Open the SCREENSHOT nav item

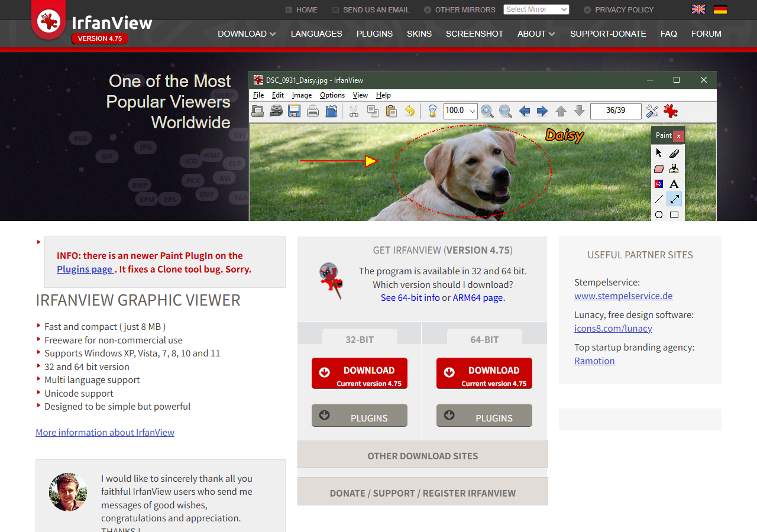pyautogui.click(x=474, y=34)
